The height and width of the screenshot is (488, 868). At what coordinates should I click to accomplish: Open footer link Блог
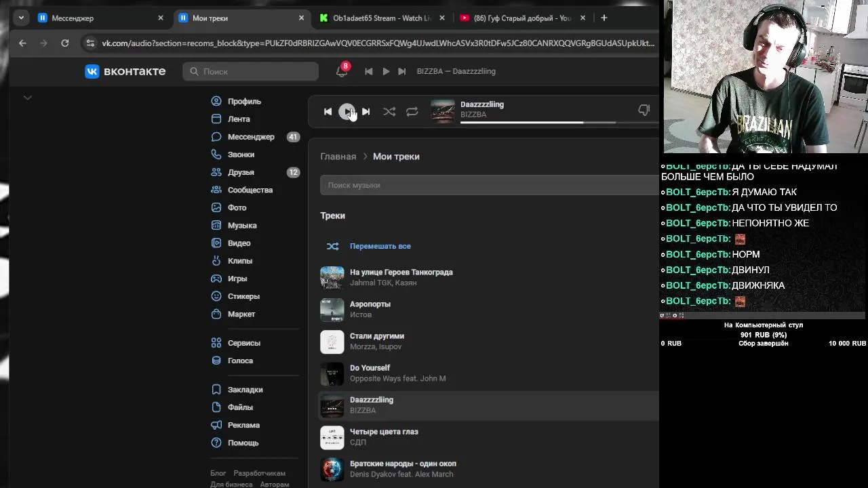[218, 473]
